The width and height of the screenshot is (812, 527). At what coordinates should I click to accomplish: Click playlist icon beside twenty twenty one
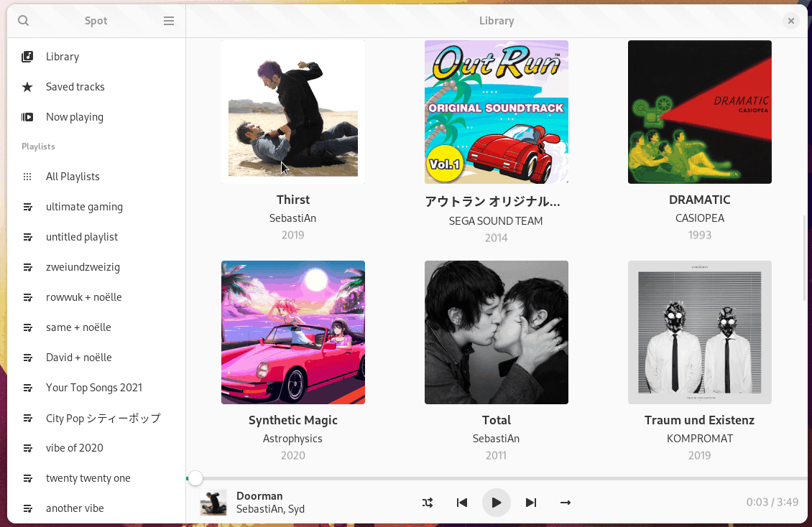click(27, 478)
